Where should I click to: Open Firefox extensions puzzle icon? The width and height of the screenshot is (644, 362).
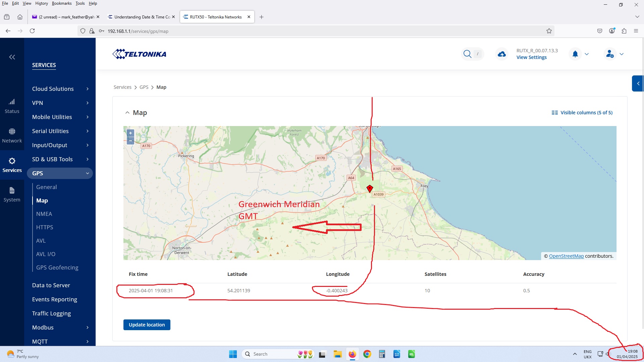click(624, 31)
